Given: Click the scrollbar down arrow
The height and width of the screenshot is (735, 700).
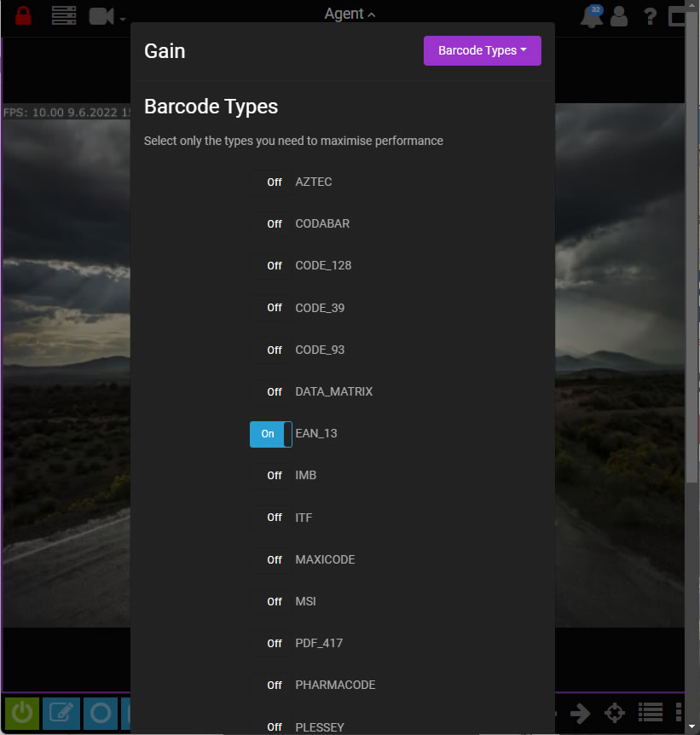Looking at the screenshot, I should [692, 726].
